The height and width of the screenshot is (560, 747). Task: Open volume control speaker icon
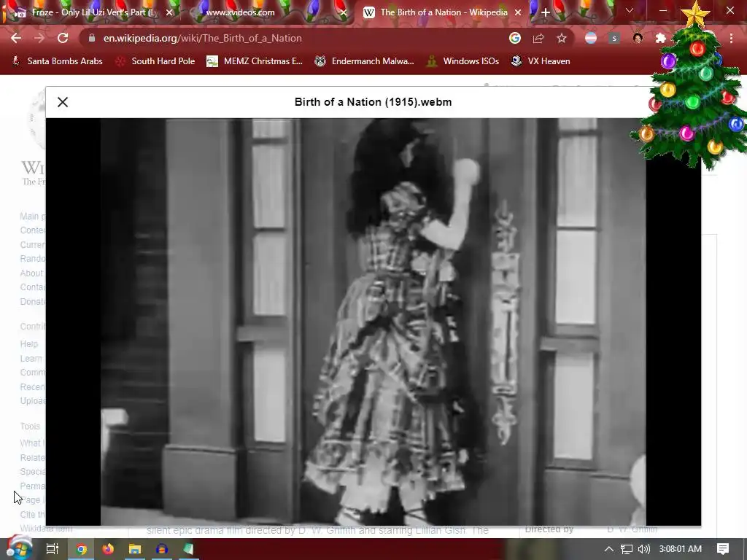[643, 549]
